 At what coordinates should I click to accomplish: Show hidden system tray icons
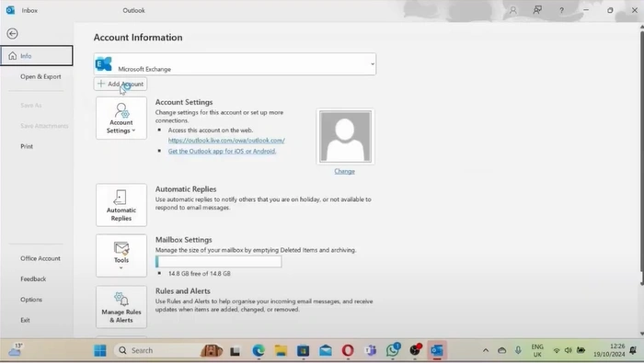[486, 351]
